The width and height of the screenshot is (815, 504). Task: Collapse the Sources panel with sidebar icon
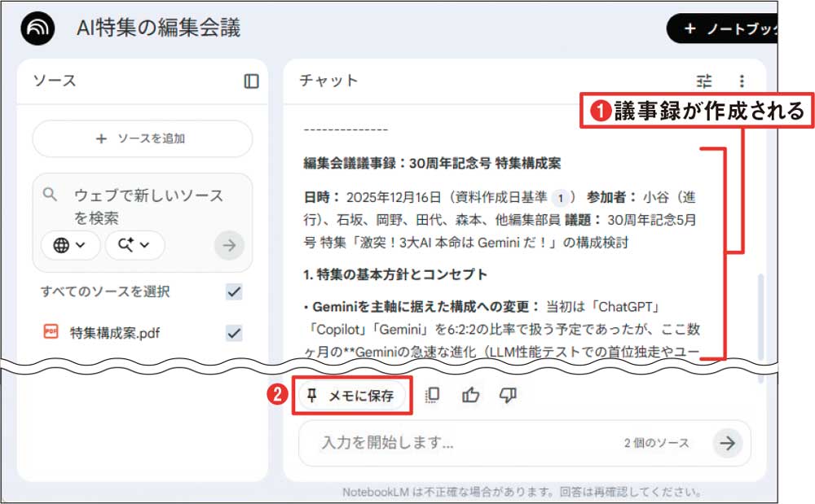[251, 81]
